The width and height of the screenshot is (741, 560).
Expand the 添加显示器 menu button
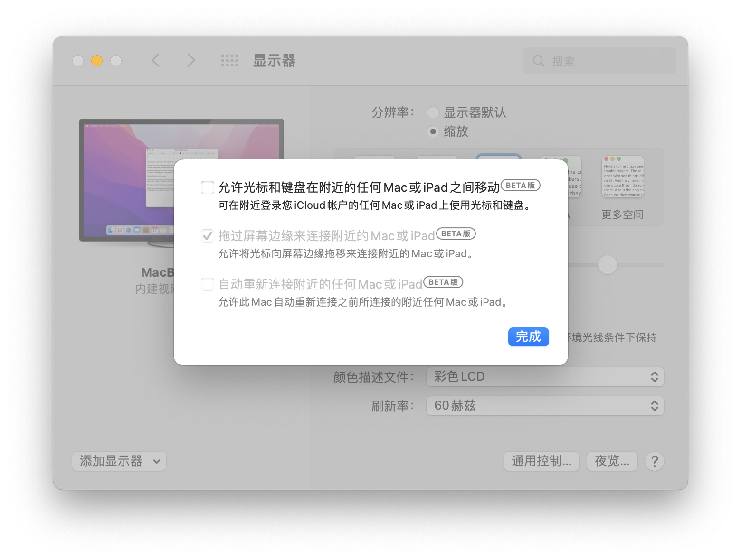119,461
